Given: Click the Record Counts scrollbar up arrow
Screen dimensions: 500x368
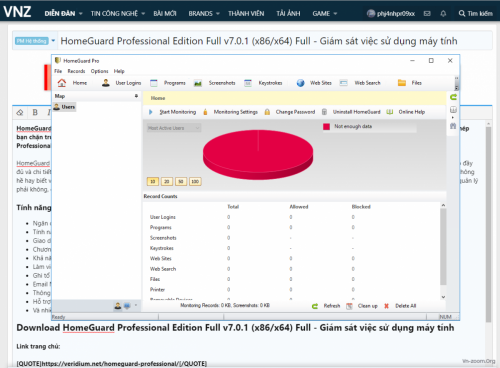Looking at the screenshot, I should (x=443, y=205).
